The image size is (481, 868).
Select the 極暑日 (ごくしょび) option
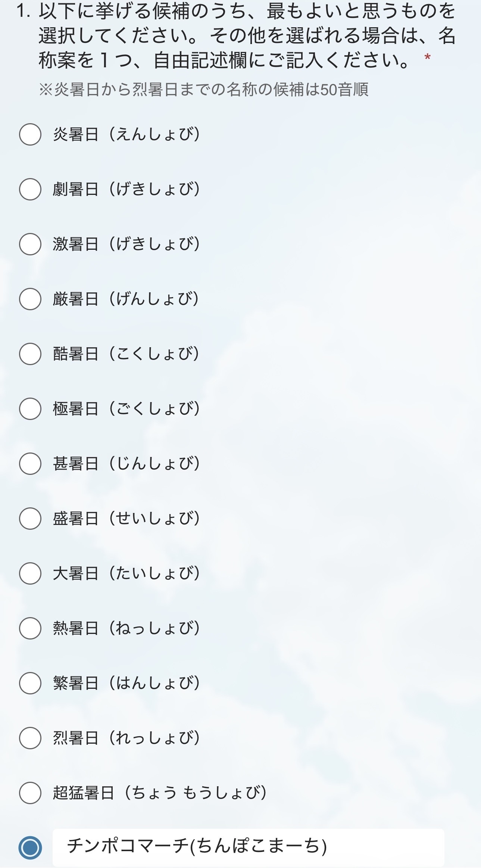tap(30, 409)
